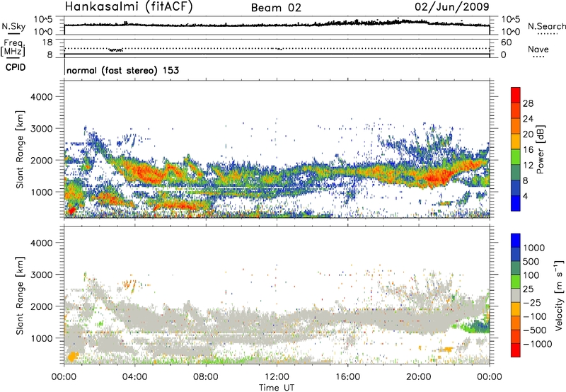566x392 pixels.
Task: Click the N.Sky noise trace
Action: [277, 24]
